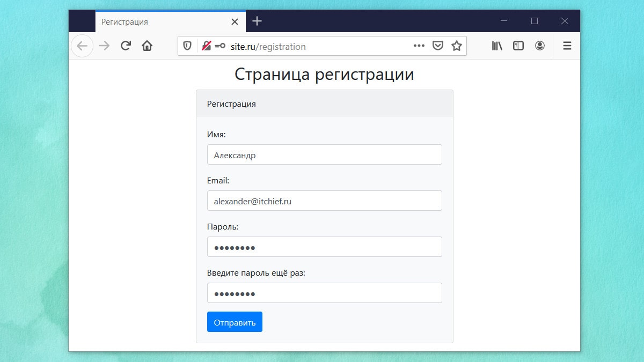Open a new tab with plus
644x362 pixels.
click(x=257, y=21)
